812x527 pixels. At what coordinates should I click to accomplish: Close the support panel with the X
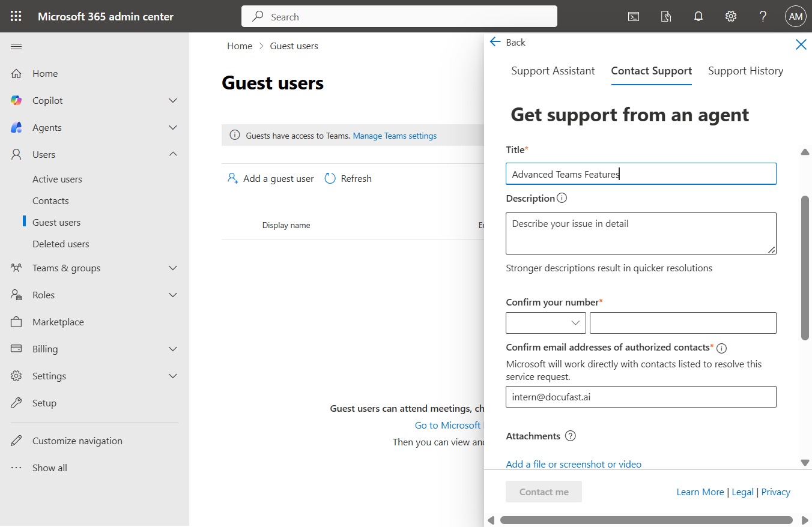point(801,44)
